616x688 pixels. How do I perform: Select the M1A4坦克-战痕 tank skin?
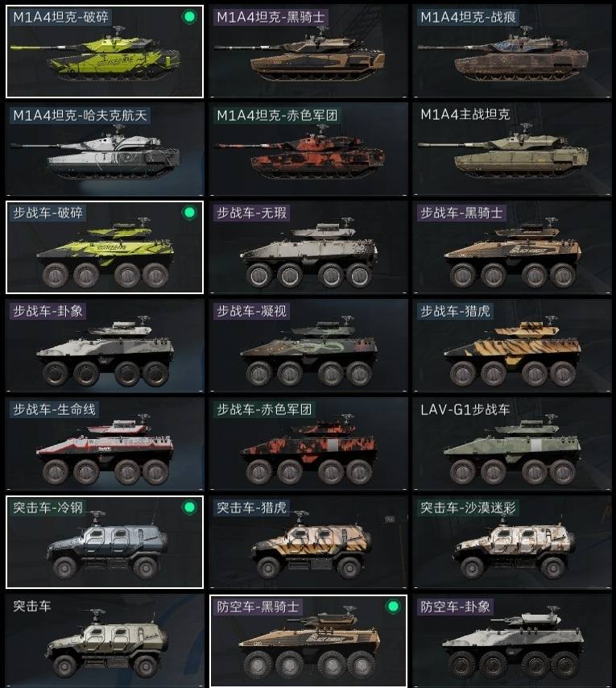point(511,52)
